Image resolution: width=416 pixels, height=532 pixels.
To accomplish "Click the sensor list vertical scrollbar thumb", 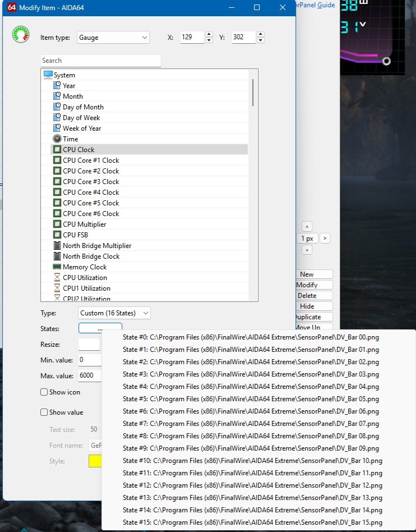I will click(253, 92).
